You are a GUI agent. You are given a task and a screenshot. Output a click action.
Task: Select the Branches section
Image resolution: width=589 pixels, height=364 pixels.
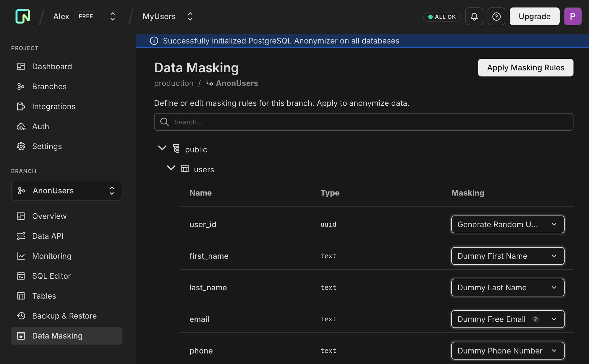[49, 86]
